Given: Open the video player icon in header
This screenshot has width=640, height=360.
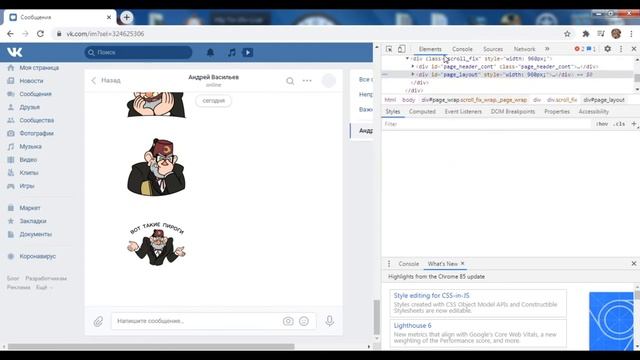Looking at the screenshot, I should (248, 52).
